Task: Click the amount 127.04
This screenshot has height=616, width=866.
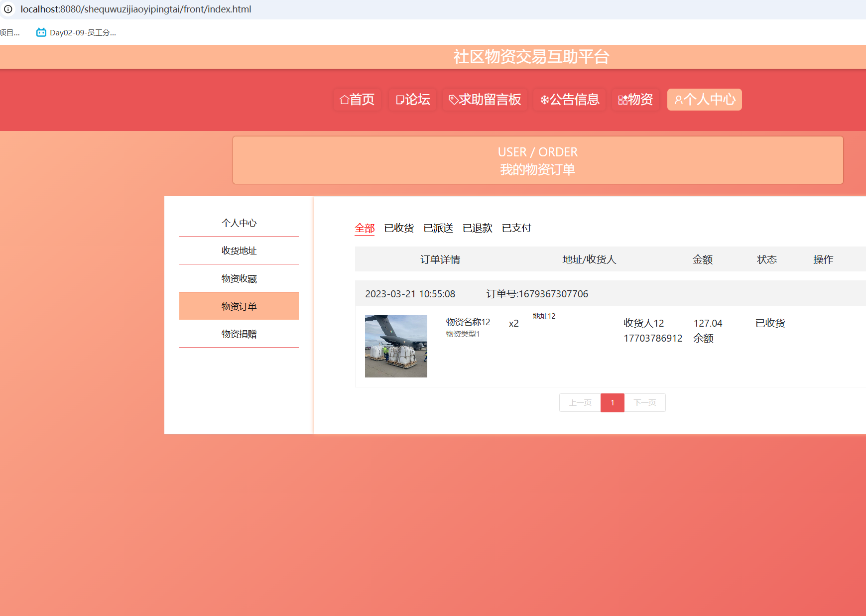Action: pos(708,323)
